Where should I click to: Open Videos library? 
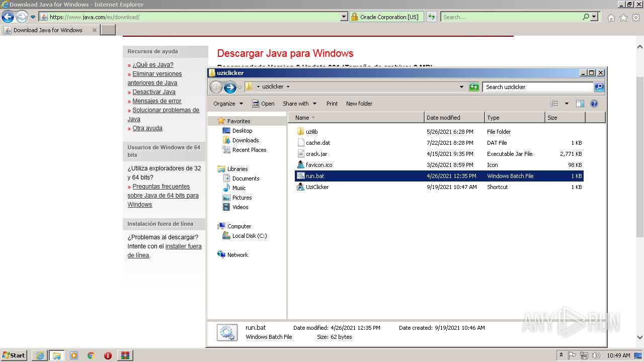point(240,207)
